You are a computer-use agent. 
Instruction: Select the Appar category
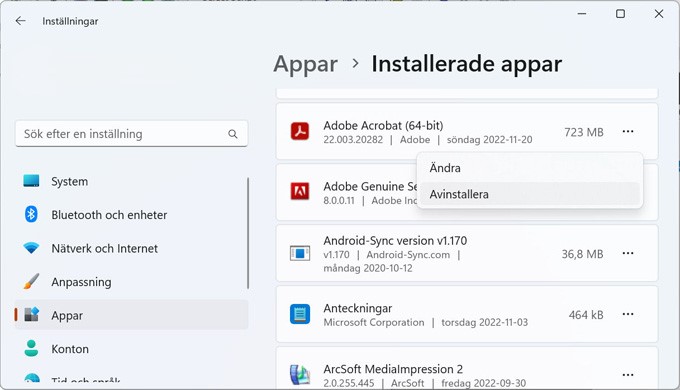pyautogui.click(x=131, y=315)
